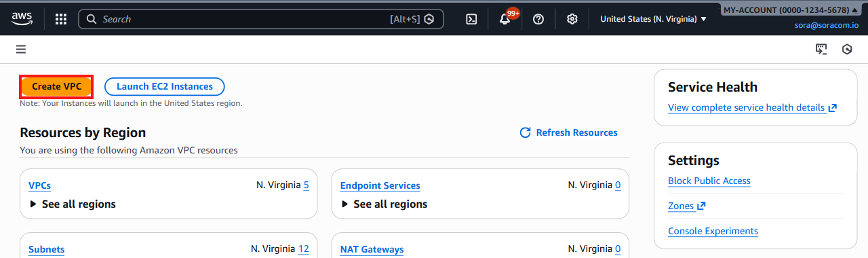The height and width of the screenshot is (258, 868).
Task: Click the AWS logo home icon
Action: (x=22, y=18)
